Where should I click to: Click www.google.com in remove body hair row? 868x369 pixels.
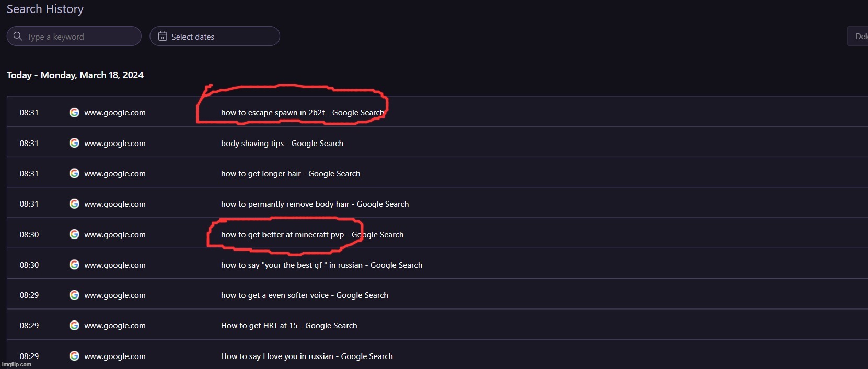coord(115,204)
